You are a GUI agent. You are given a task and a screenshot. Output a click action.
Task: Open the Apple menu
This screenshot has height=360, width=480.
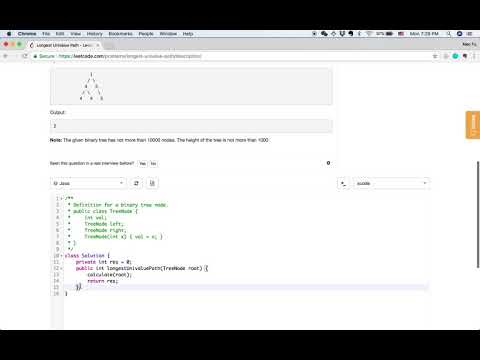(9, 34)
